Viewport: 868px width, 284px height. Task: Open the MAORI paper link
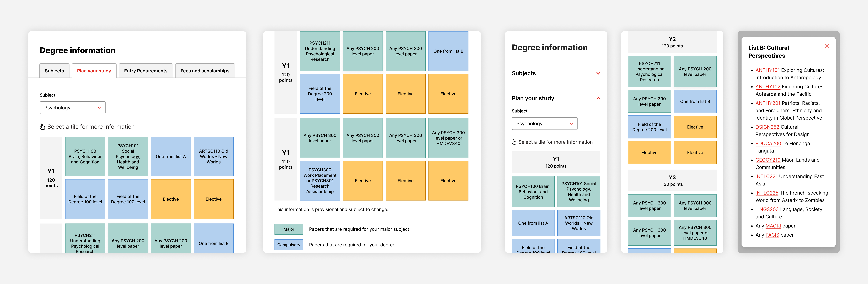click(x=773, y=226)
